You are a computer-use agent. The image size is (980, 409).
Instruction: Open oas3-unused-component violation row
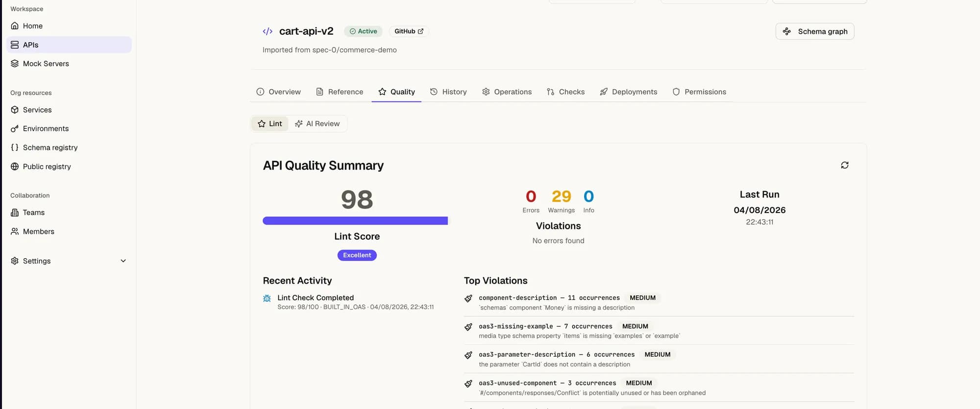(x=659, y=387)
